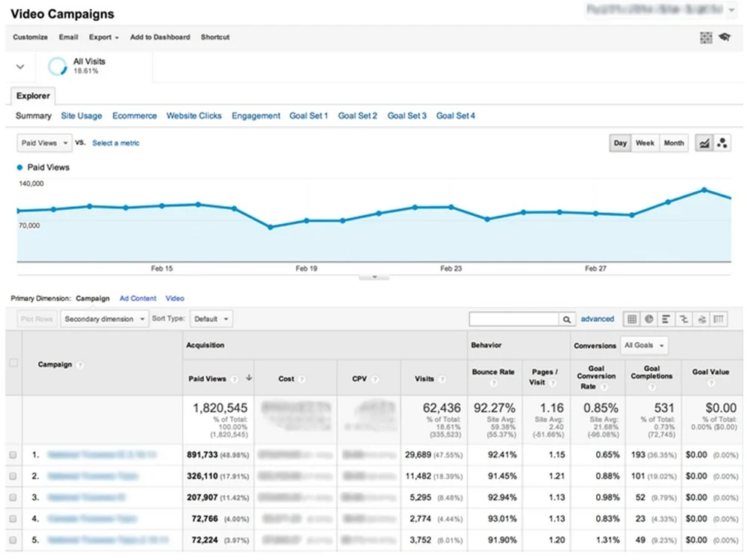Open the Goal Set 2 tab
The width and height of the screenshot is (747, 560).
click(357, 116)
